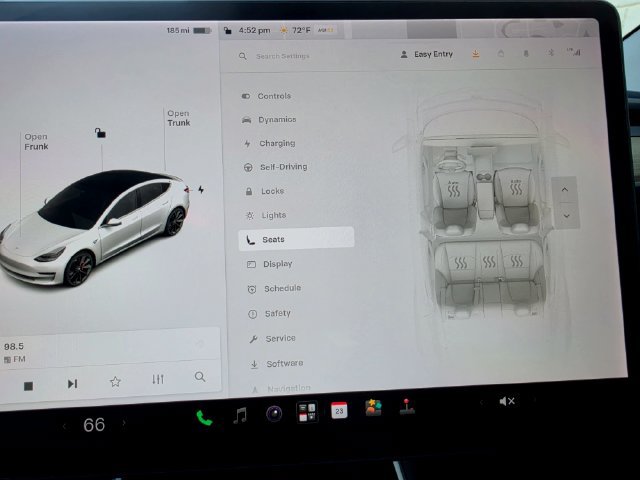Image resolution: width=640 pixels, height=480 pixels.
Task: Open the Charging settings menu
Action: point(270,143)
